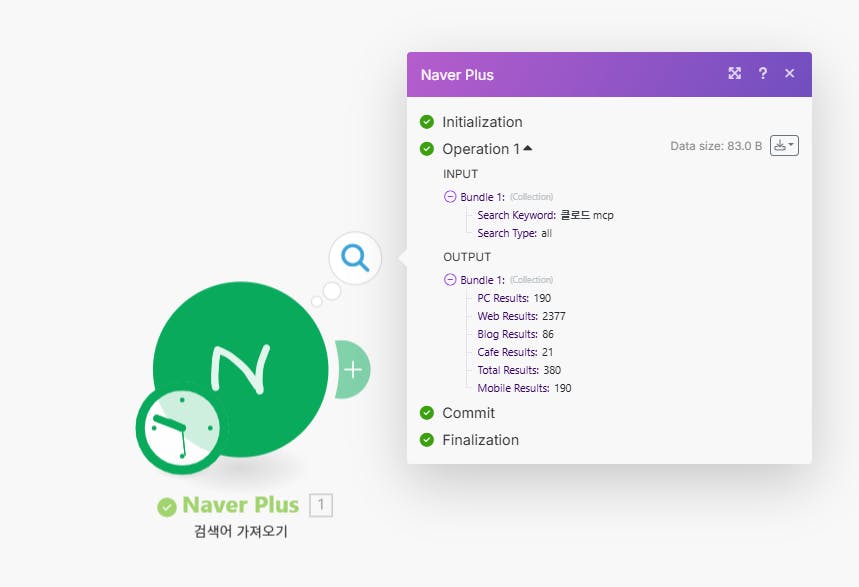Click the Search Type value all
Viewport: 859px width, 587px height.
(x=546, y=233)
